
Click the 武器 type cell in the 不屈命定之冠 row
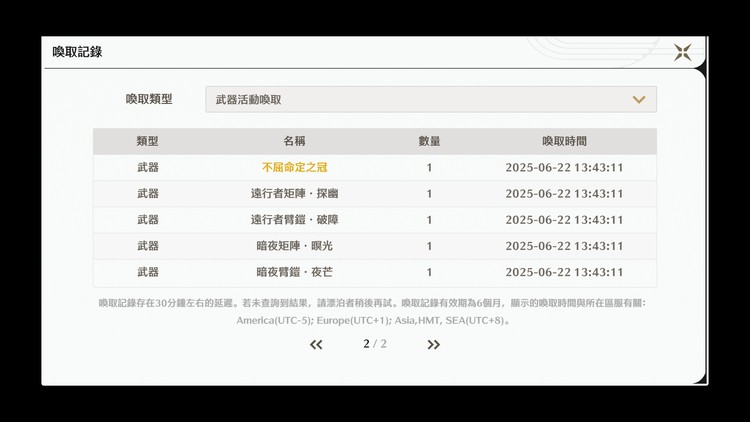click(x=148, y=167)
